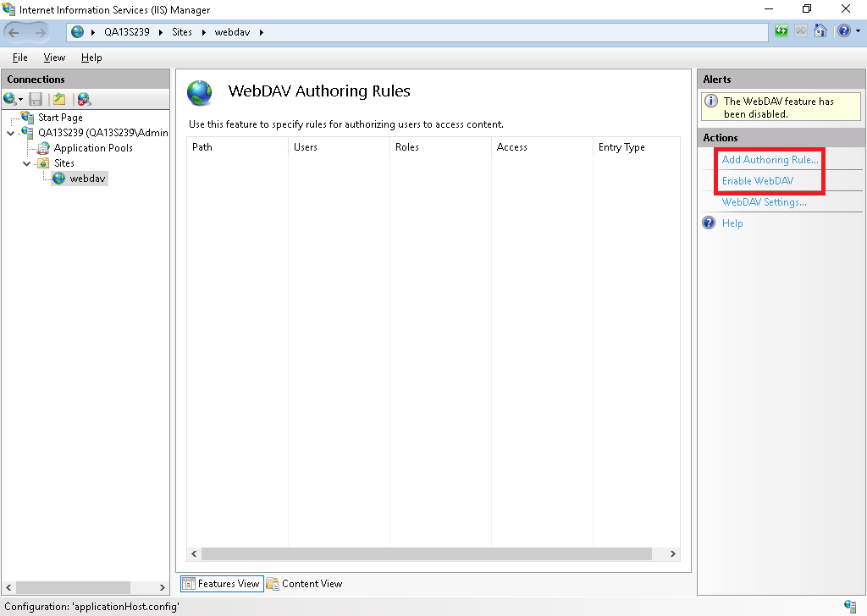
Task: Open the connection type dropdown arrow
Action: point(19,99)
